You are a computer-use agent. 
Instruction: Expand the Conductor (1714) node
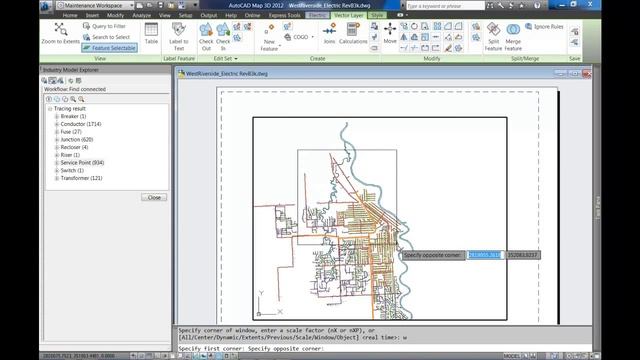click(x=57, y=124)
